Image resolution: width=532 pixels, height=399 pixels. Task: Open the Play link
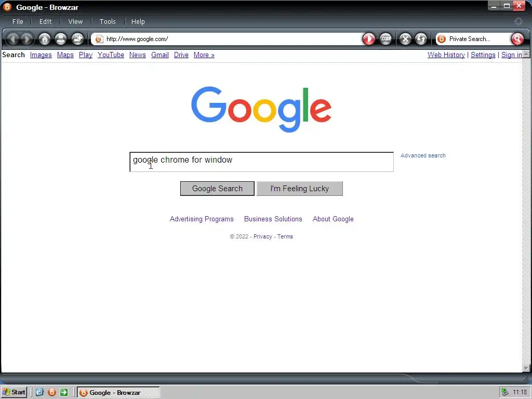[x=86, y=55]
